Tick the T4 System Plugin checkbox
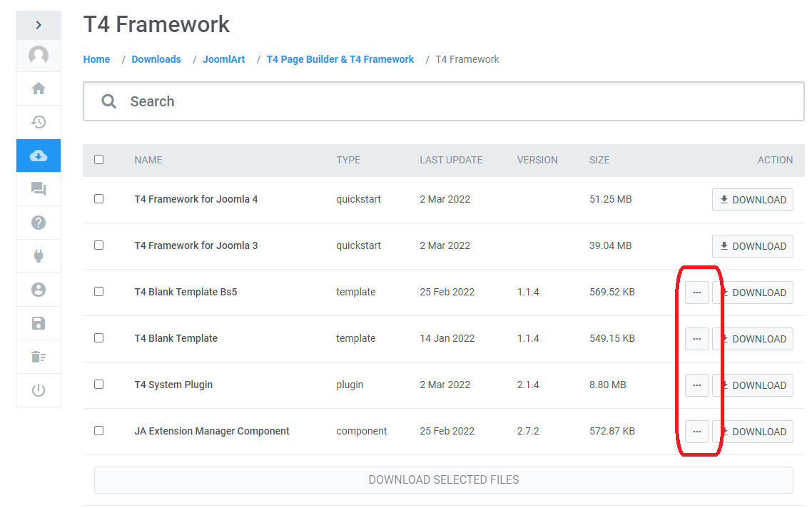The image size is (812, 508). tap(99, 385)
